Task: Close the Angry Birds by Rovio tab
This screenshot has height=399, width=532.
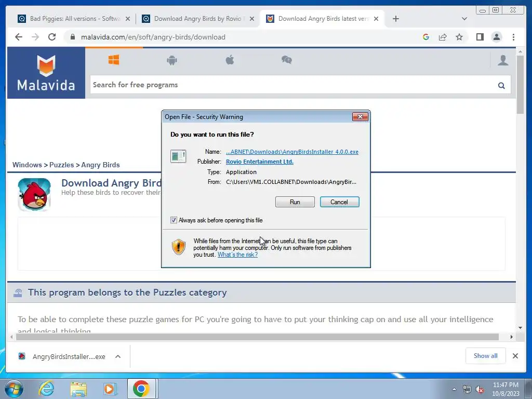Action: [252, 19]
